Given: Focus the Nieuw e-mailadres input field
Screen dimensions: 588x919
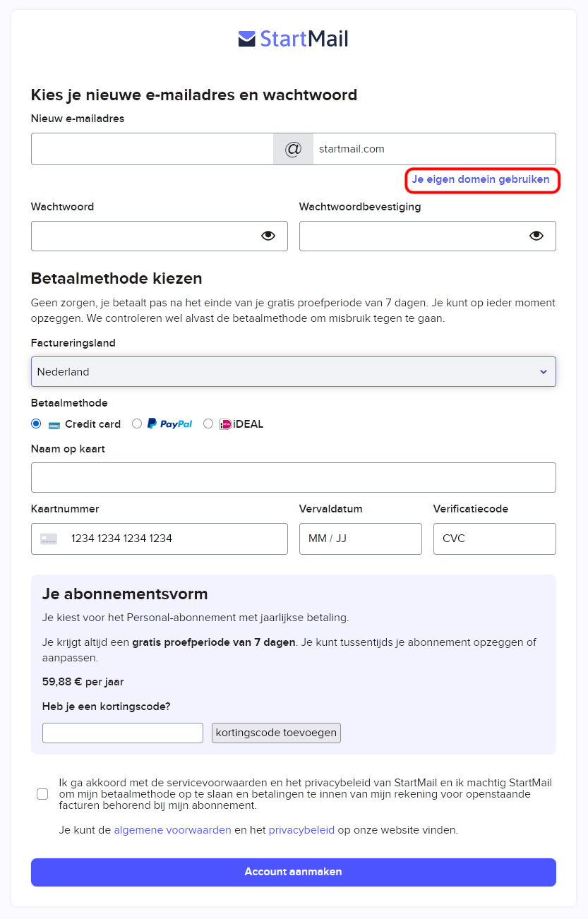Looking at the screenshot, I should tap(152, 149).
